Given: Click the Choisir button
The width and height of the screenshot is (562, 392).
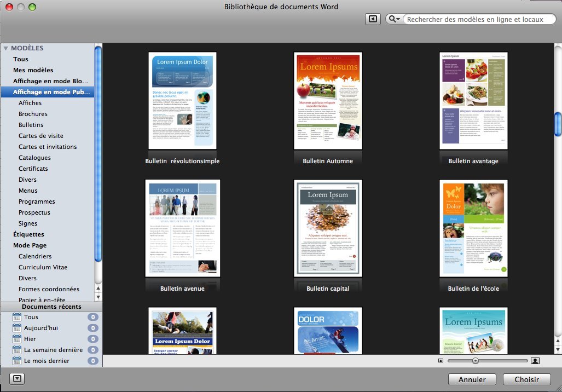Looking at the screenshot, I should pos(526,379).
